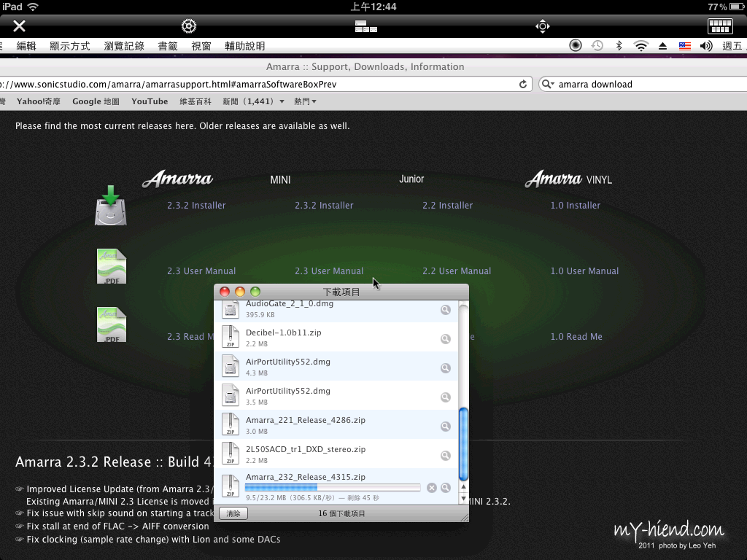Image resolution: width=747 pixels, height=560 pixels.
Task: Click the eject menu bar icon
Action: point(662,46)
